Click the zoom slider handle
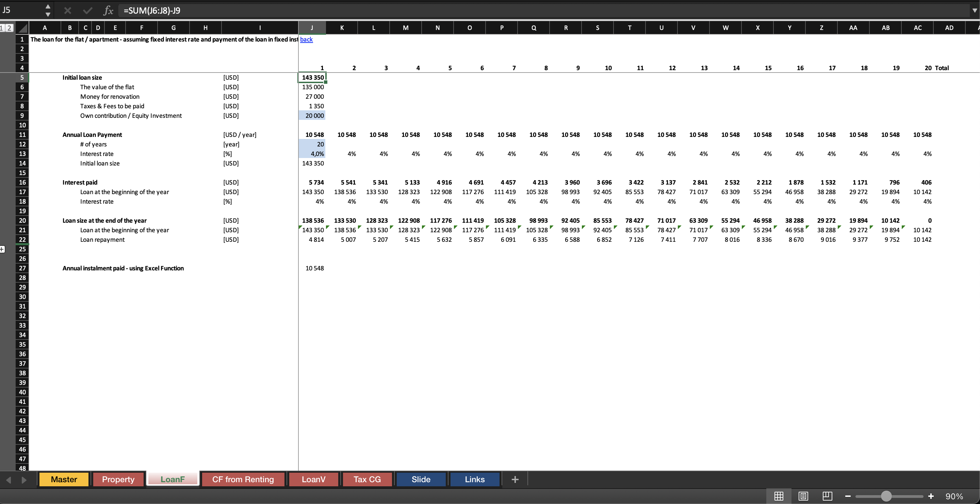The height and width of the screenshot is (504, 980). point(886,496)
